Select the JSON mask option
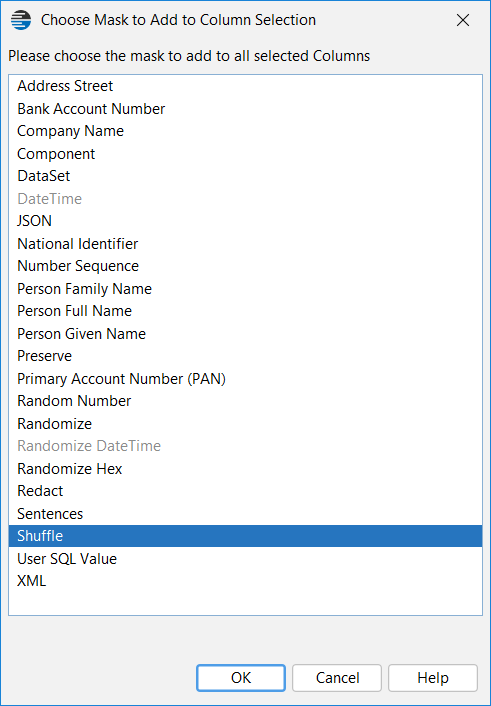The height and width of the screenshot is (706, 491). (245, 221)
